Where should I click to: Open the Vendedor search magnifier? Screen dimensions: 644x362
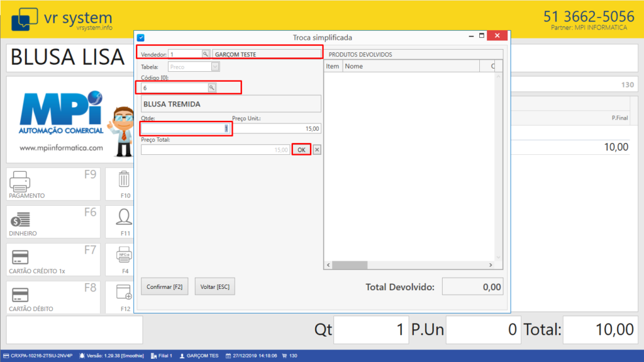(x=205, y=54)
